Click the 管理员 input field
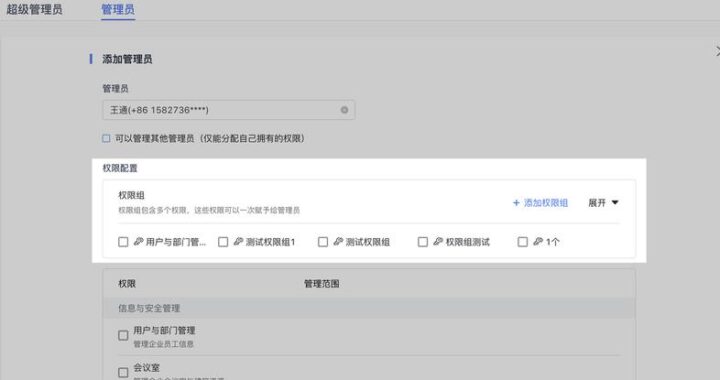 (229, 110)
